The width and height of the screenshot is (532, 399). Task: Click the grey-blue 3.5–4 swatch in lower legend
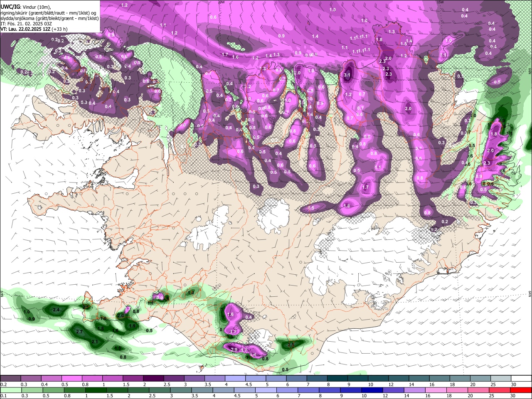point(202,390)
